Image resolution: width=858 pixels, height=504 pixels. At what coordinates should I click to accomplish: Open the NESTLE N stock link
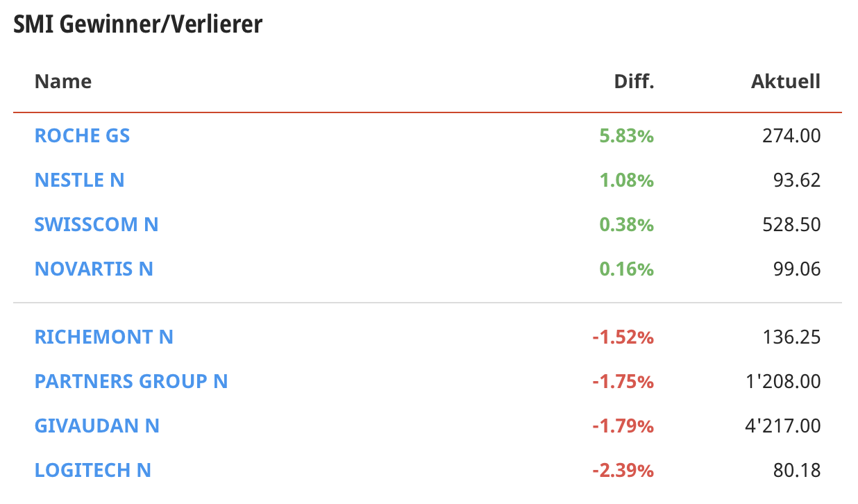click(79, 180)
